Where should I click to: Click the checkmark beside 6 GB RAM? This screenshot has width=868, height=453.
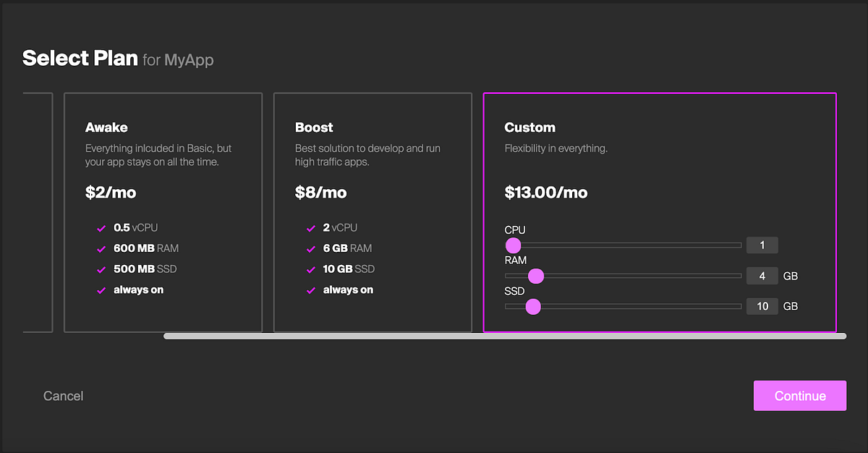coord(311,248)
